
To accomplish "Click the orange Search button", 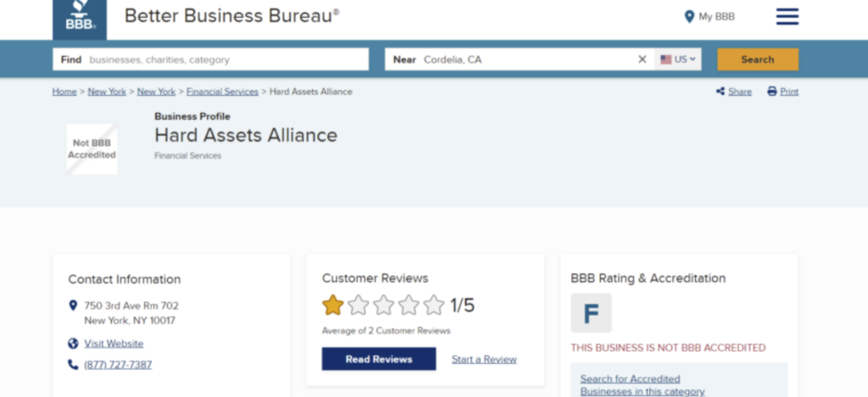I will point(758,59).
